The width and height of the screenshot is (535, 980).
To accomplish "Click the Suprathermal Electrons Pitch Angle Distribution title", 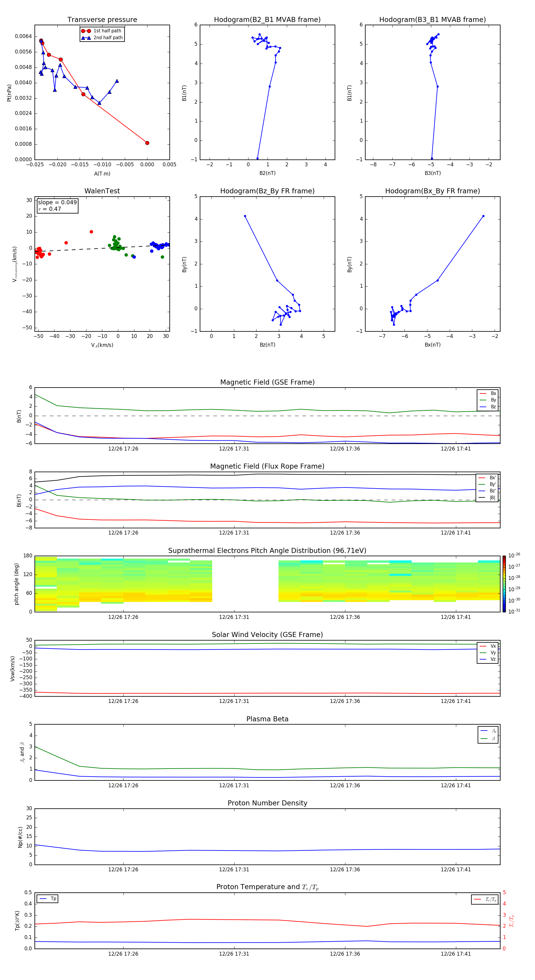I will [267, 551].
